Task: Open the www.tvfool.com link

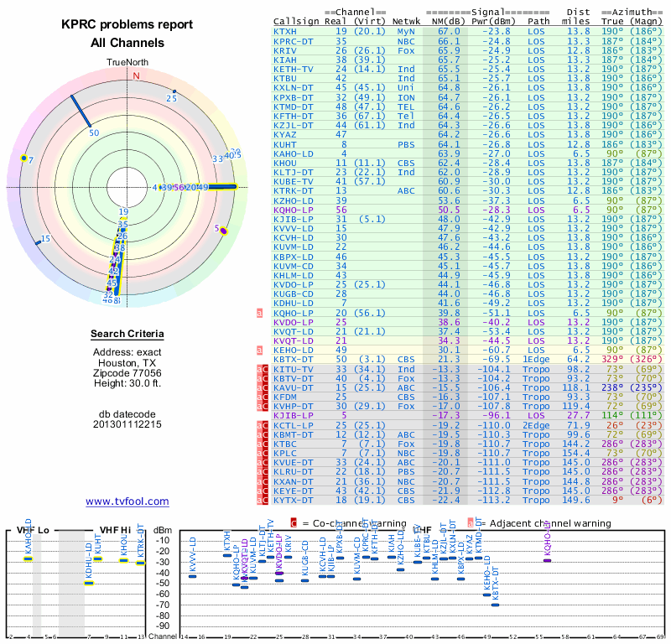Action: [x=127, y=501]
